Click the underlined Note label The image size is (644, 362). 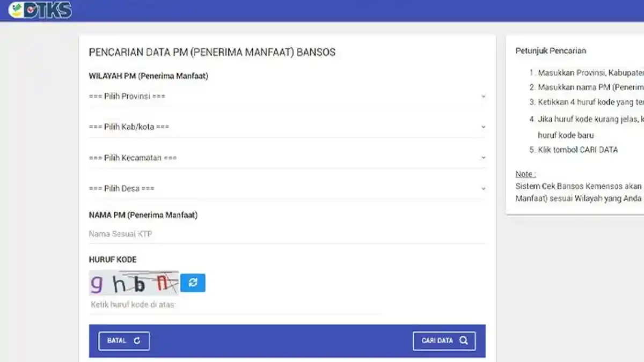pos(523,173)
